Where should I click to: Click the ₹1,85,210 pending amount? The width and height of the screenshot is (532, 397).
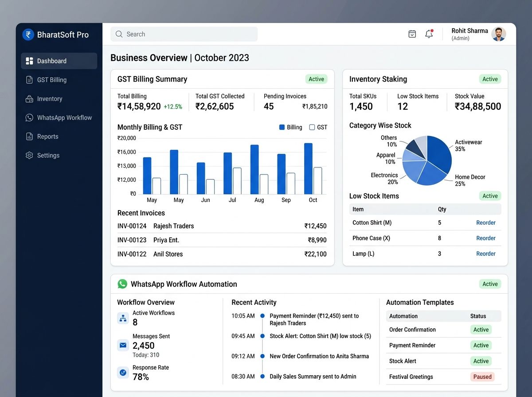[x=315, y=106]
